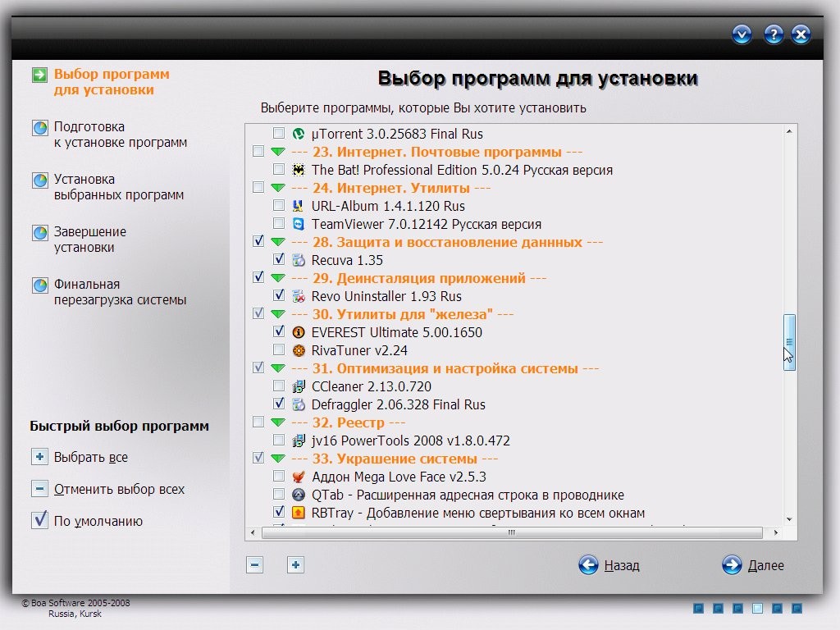Open the Установка выбранных программ step

click(x=118, y=187)
